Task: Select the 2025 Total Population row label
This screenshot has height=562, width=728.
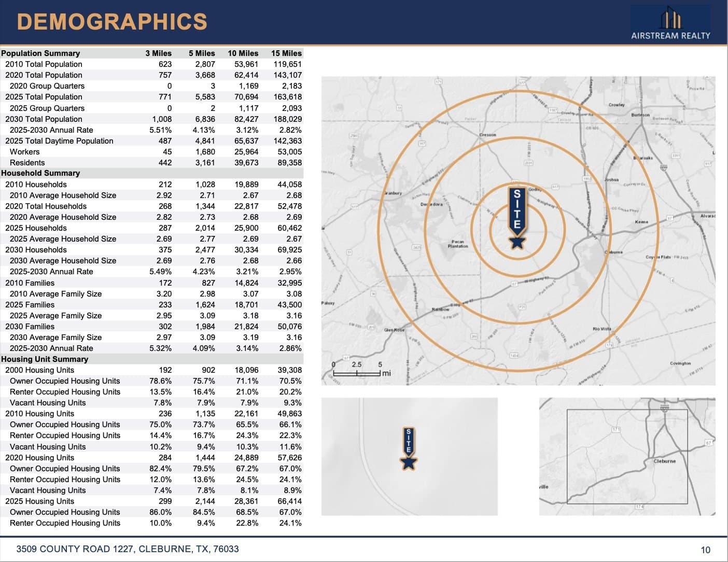Action: point(44,96)
